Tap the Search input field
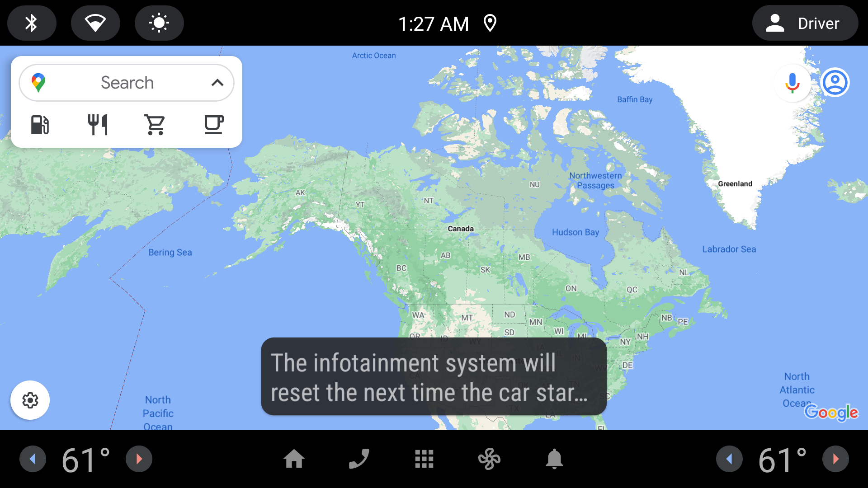 [127, 82]
